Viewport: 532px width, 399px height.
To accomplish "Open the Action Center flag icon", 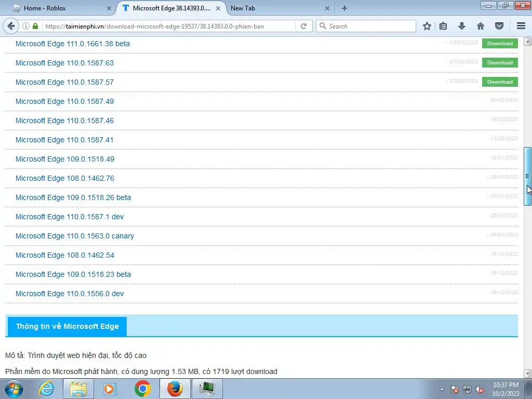I will (x=454, y=390).
